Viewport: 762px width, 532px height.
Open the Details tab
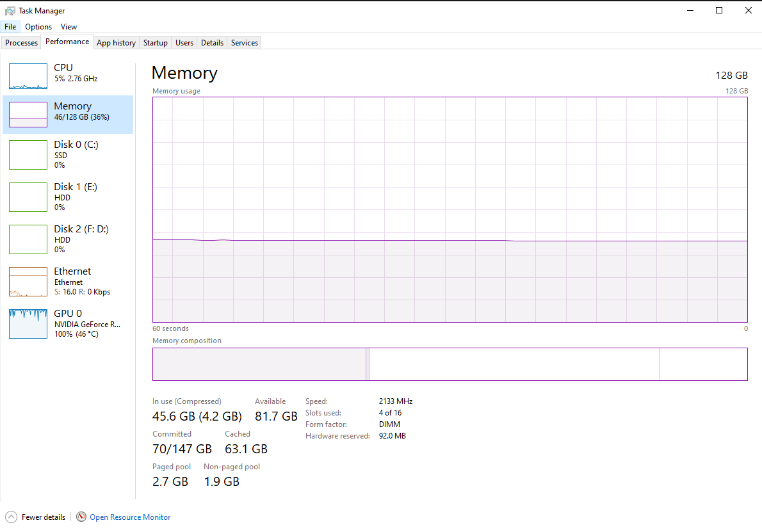[x=212, y=43]
